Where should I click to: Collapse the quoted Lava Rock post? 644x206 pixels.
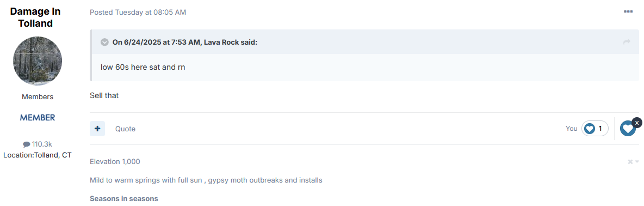point(105,42)
